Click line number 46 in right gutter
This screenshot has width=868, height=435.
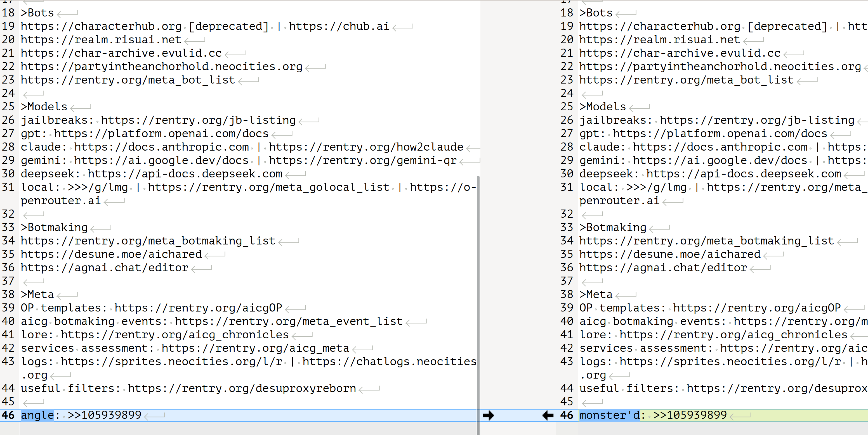(567, 415)
